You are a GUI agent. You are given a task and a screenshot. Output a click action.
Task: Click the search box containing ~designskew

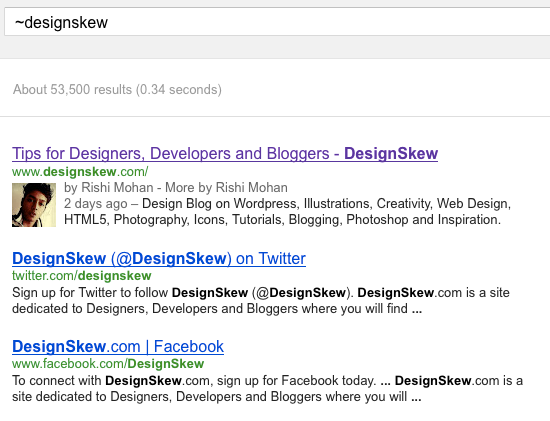pyautogui.click(x=277, y=22)
